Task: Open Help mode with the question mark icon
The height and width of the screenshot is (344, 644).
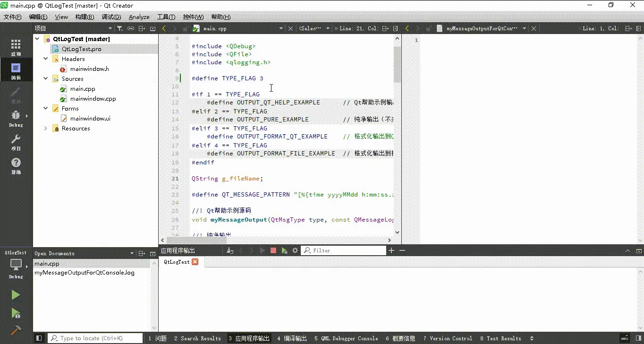Action: coord(16,165)
